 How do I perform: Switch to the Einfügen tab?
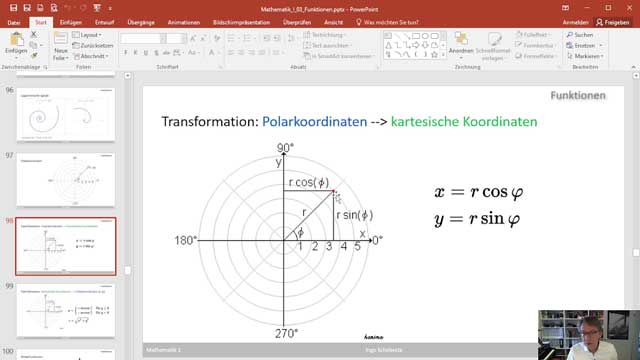click(x=71, y=22)
